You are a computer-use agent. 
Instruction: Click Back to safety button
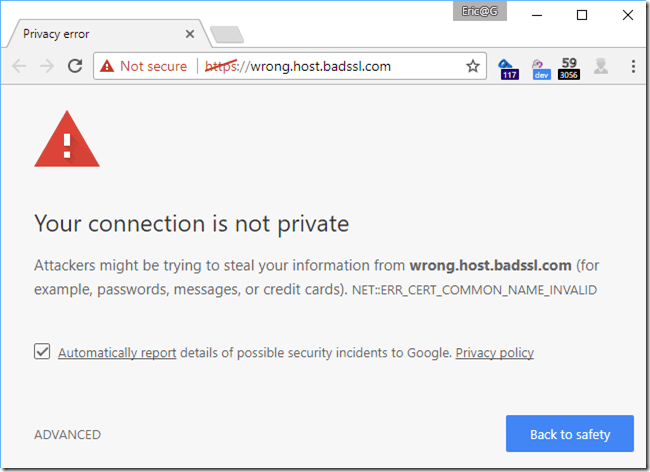pyautogui.click(x=569, y=435)
